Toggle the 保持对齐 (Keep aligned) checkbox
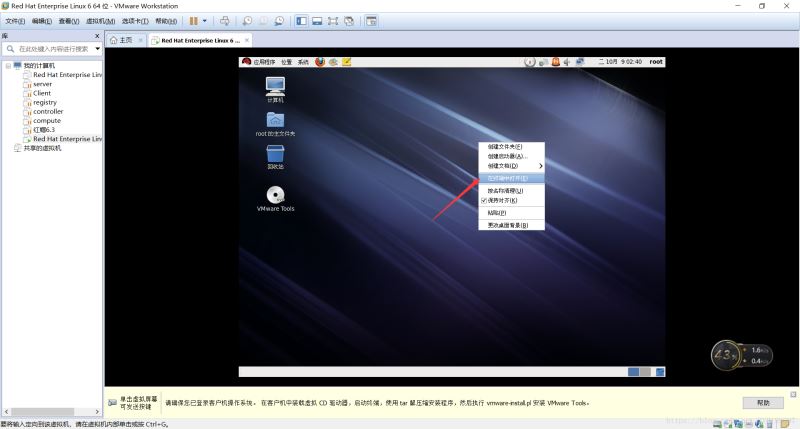The image size is (800, 429). click(484, 200)
